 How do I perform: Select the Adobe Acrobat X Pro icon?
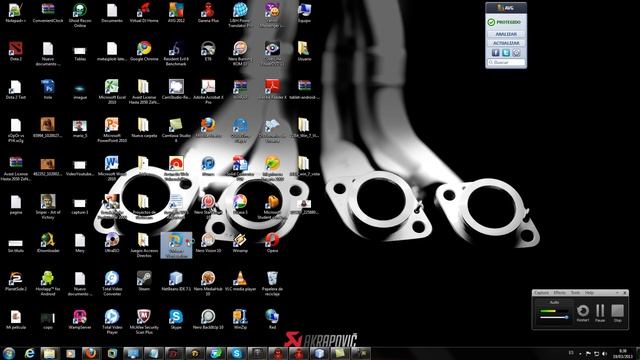coord(208,92)
